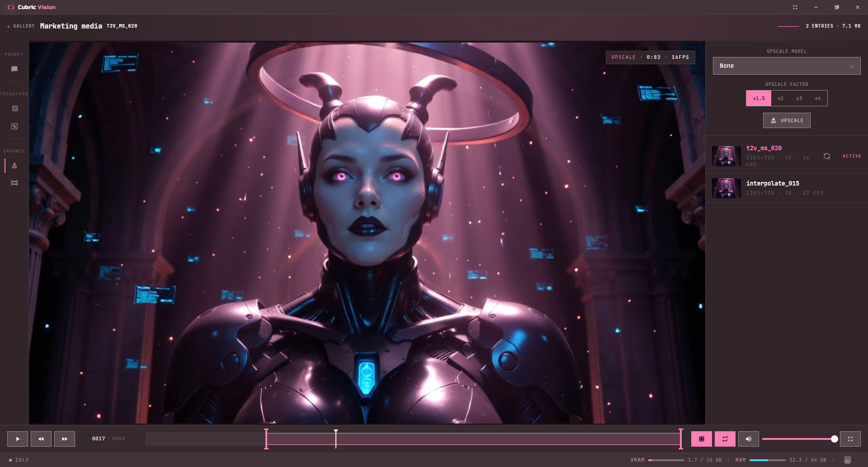868x467 pixels.
Task: Click the Marketing media title
Action: tap(71, 26)
